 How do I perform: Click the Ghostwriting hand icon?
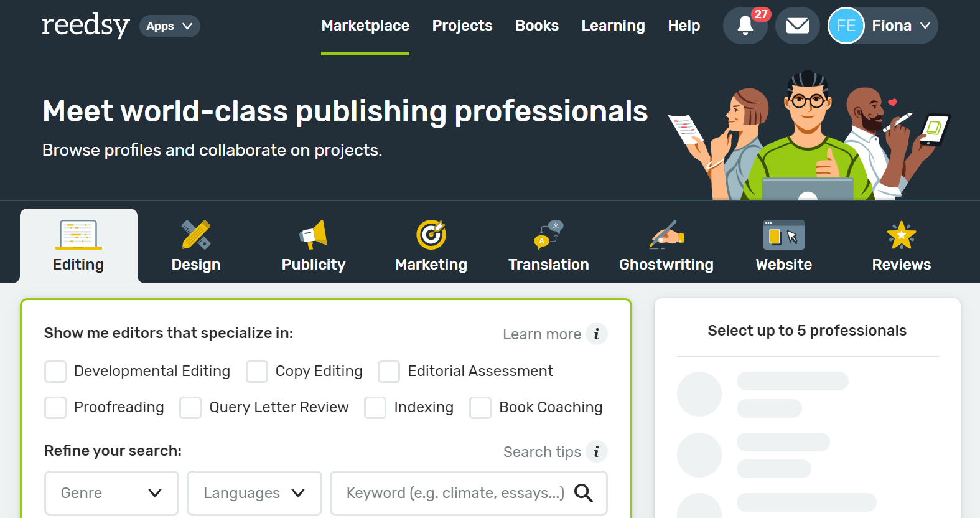666,235
